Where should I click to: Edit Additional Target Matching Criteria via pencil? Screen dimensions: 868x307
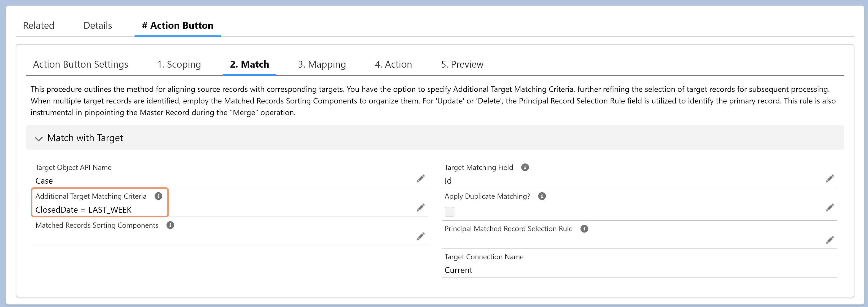pyautogui.click(x=421, y=207)
